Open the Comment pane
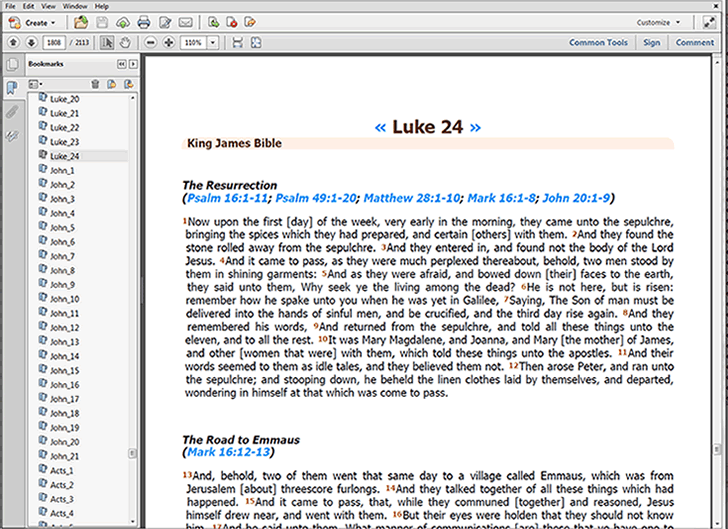The image size is (728, 529). point(695,42)
